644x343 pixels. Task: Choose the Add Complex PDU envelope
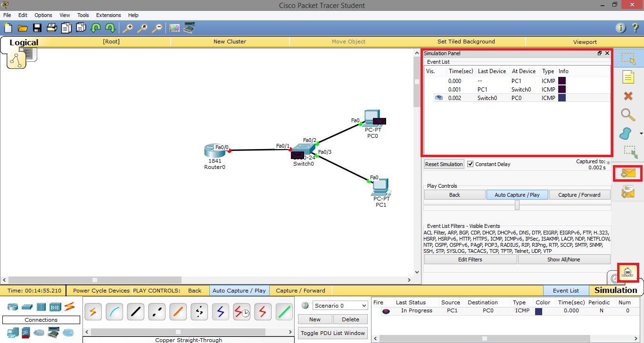(x=628, y=192)
